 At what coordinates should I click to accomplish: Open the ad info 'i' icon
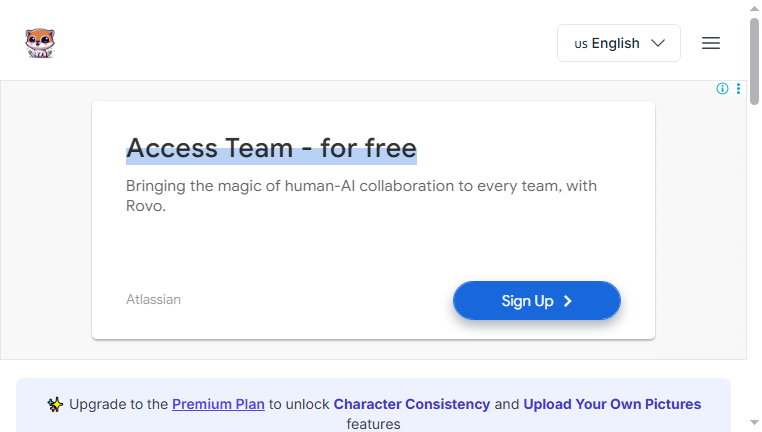pyautogui.click(x=722, y=88)
